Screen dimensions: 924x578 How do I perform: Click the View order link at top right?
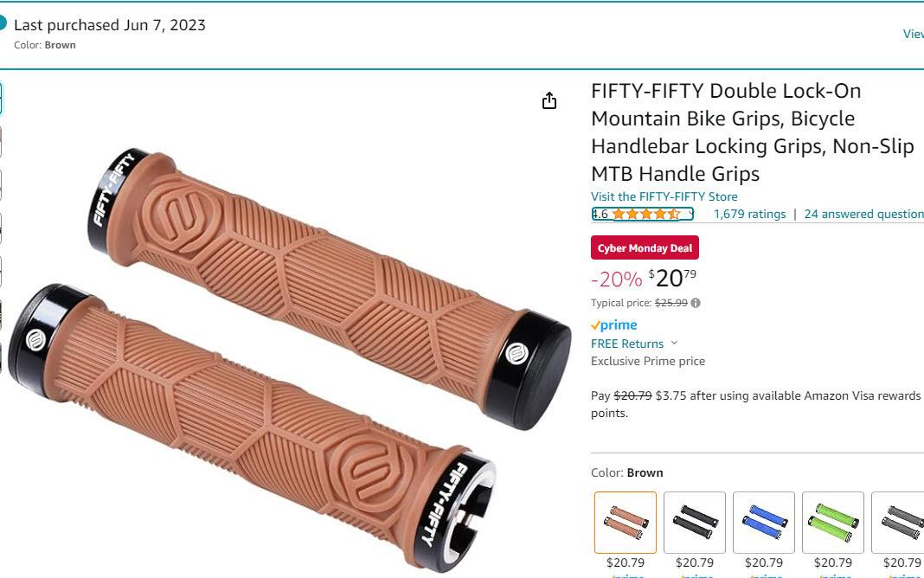click(914, 34)
